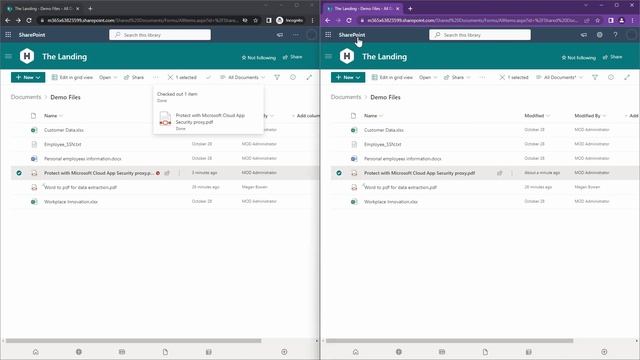Open hamburger navigation menu in left window

[x=8, y=56]
